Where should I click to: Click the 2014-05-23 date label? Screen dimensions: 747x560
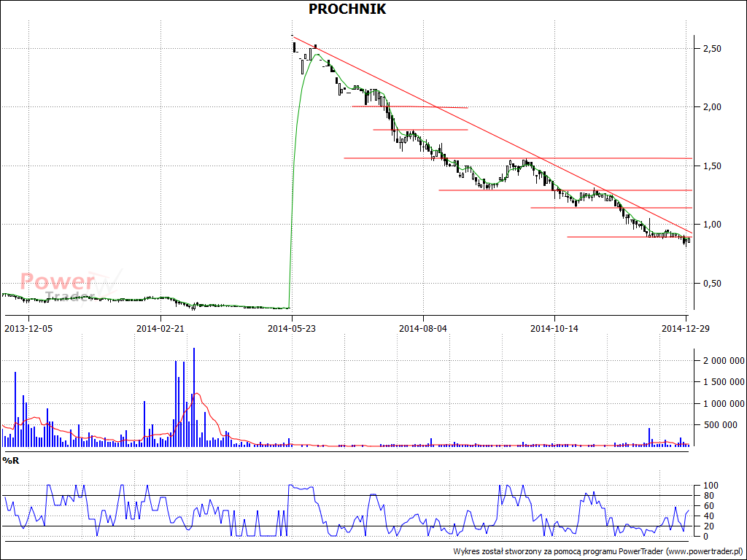(292, 328)
